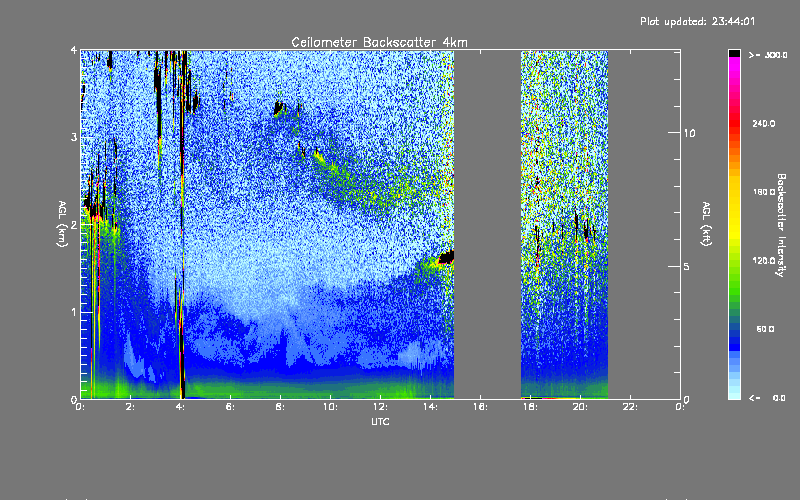The image size is (800, 500).
Task: Click the 16: hour label on x-axis
Action: tap(480, 407)
